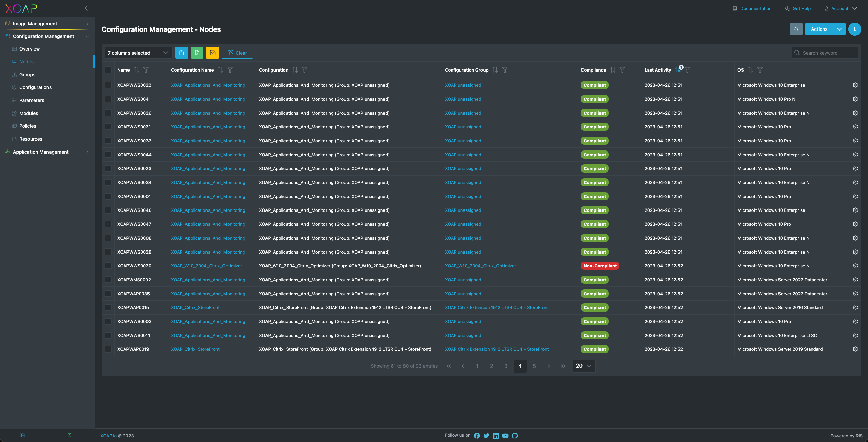Toggle the Last Activity sort order

click(x=678, y=70)
